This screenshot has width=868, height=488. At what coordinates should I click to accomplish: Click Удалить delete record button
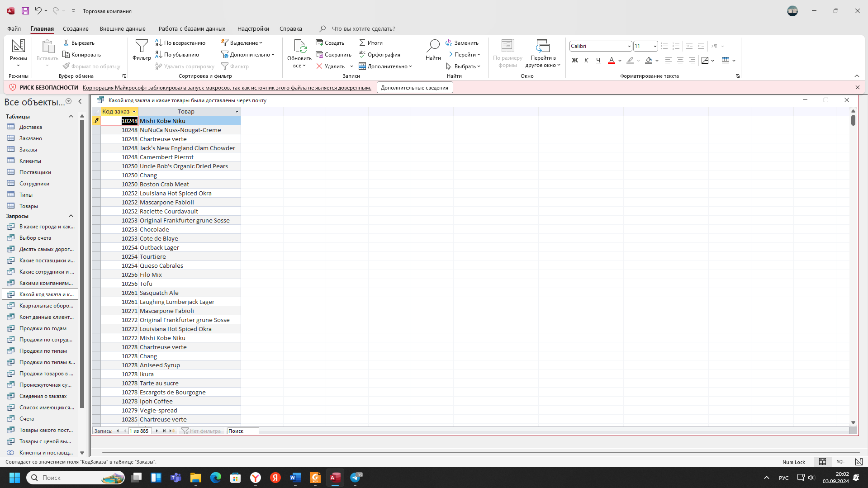tap(331, 66)
